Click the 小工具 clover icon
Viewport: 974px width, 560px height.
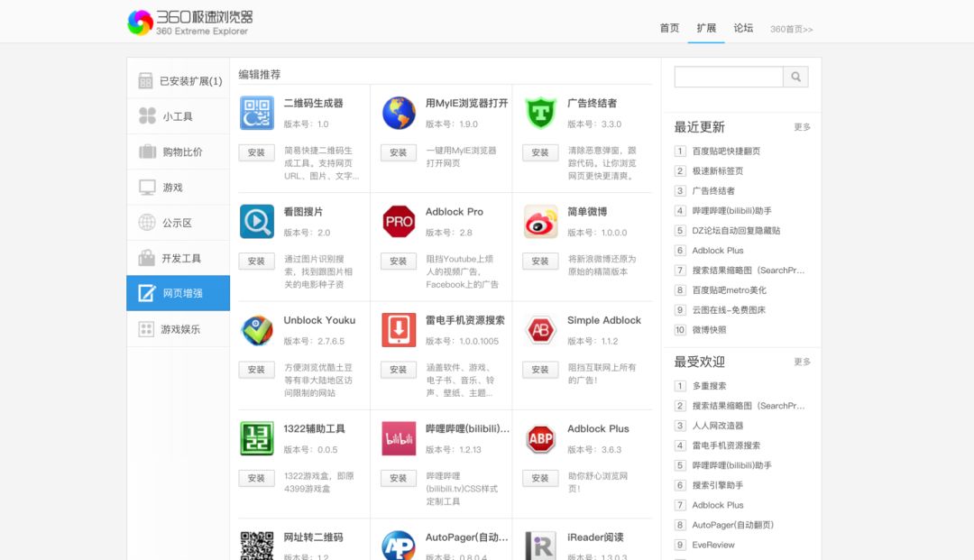coord(147,116)
